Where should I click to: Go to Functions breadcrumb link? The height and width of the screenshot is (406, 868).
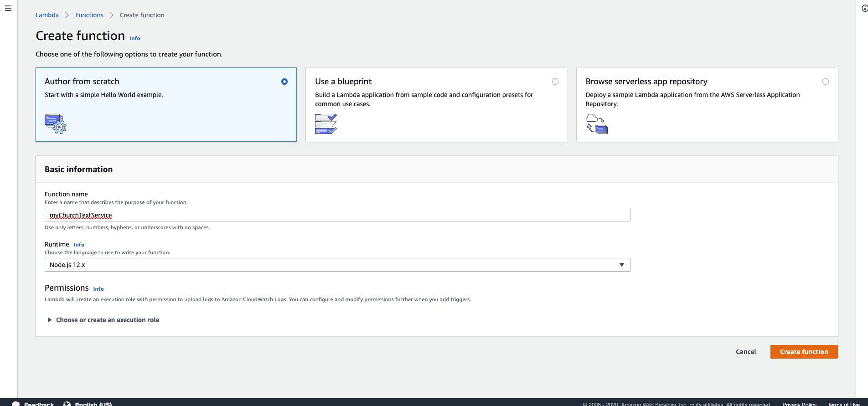(x=89, y=15)
